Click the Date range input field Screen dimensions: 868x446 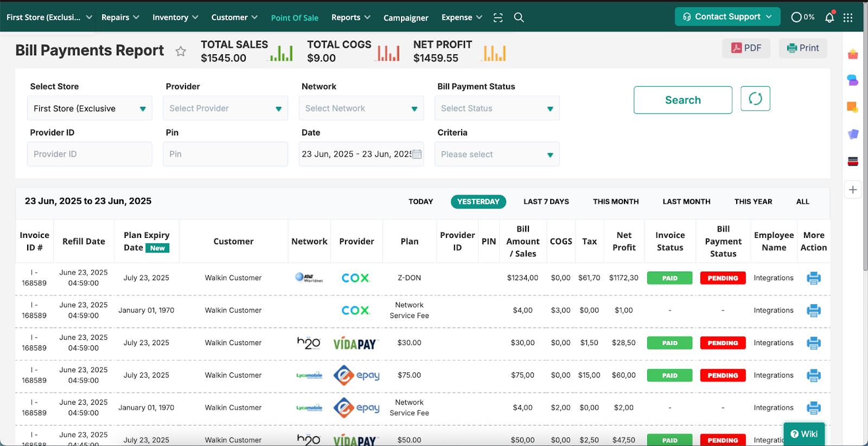pyautogui.click(x=361, y=154)
